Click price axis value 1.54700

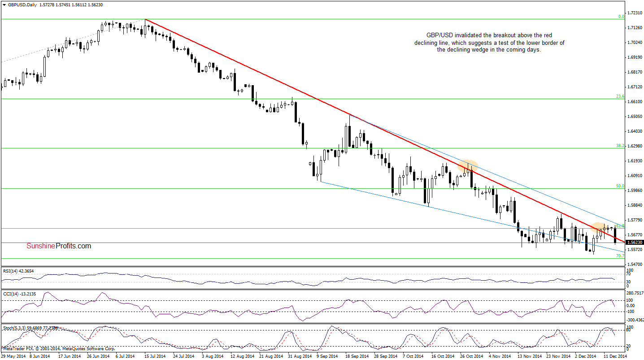click(x=635, y=265)
